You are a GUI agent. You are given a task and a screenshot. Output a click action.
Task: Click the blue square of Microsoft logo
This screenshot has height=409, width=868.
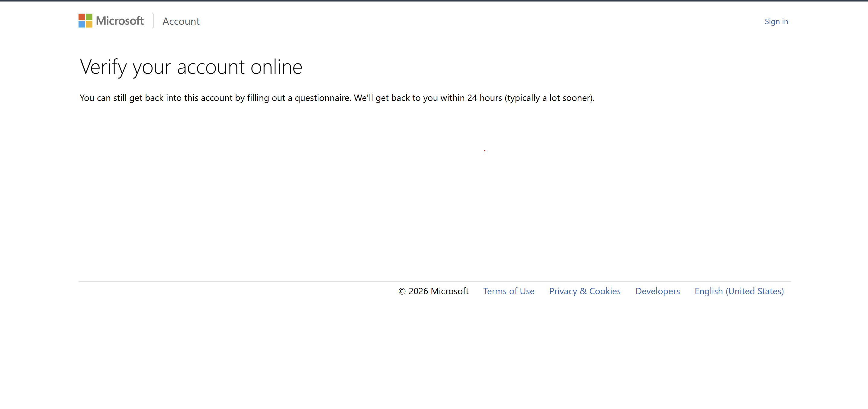point(82,24)
